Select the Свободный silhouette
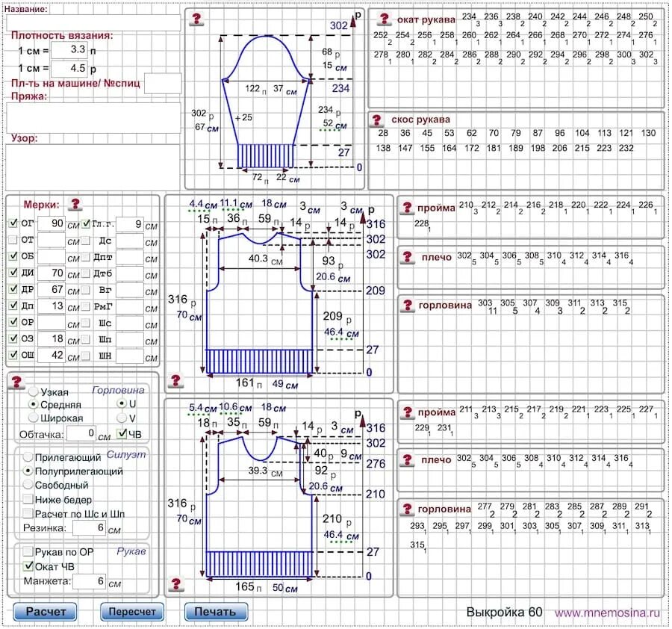The width and height of the screenshot is (672, 629). tap(28, 485)
